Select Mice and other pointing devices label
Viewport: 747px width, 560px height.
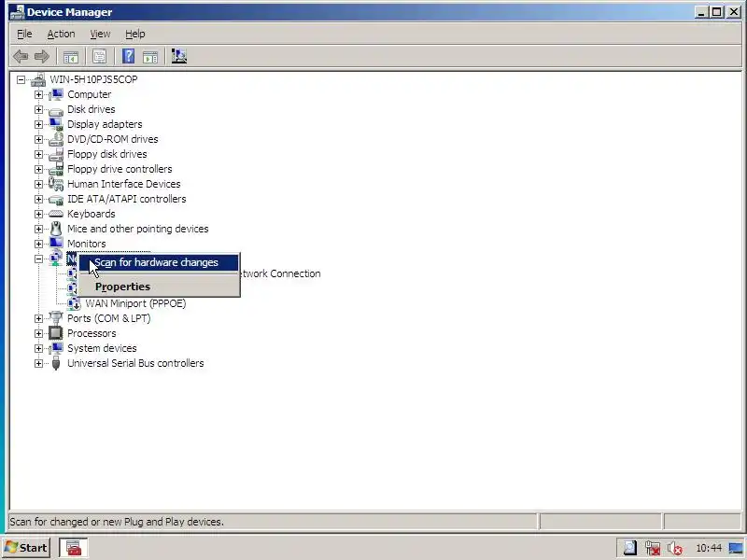point(137,229)
